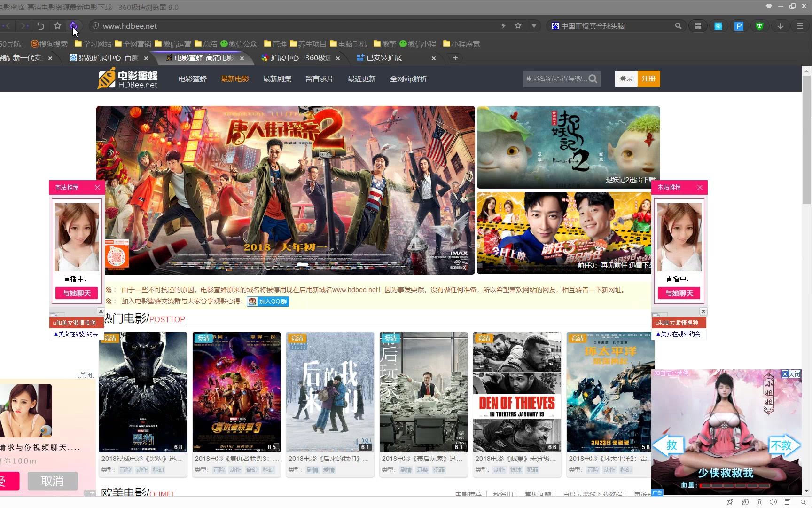Close the 电影蜜蜂 tab
This screenshot has width=812, height=508.
(242, 58)
